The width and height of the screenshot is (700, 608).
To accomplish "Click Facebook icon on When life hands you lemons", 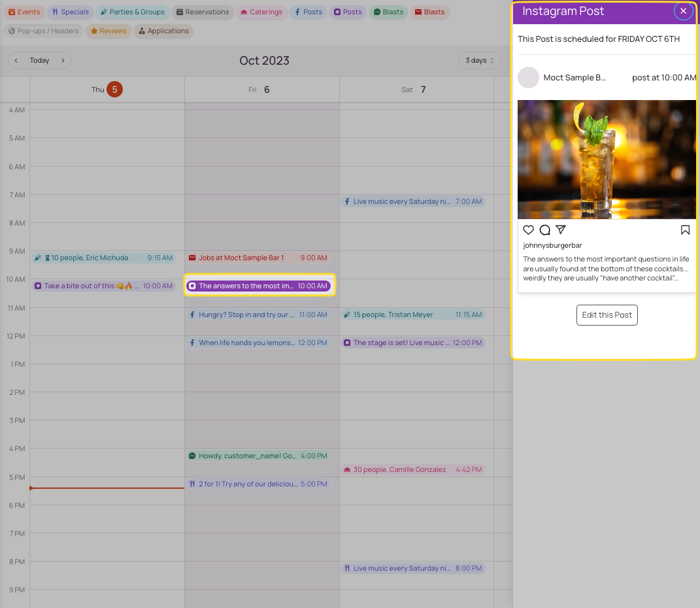I will pyautogui.click(x=192, y=343).
